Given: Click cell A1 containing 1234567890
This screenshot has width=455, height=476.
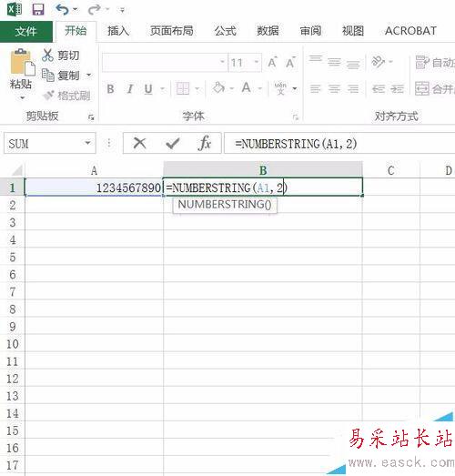Looking at the screenshot, I should pos(94,187).
